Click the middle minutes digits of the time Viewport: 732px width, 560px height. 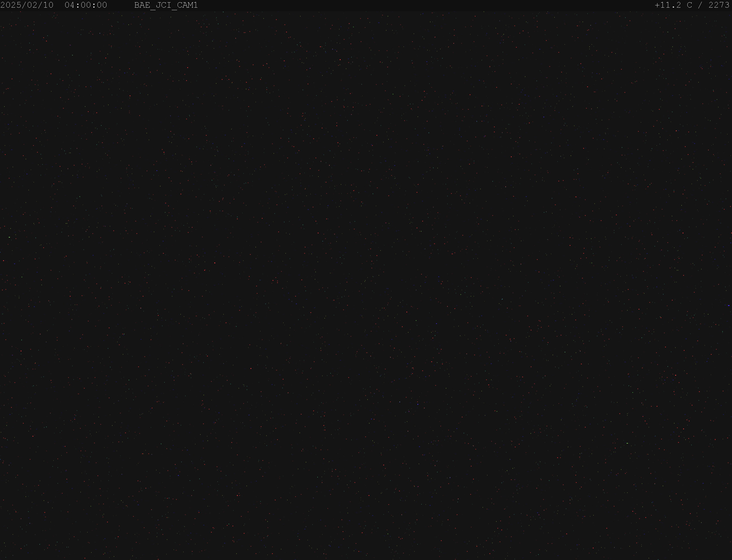click(86, 5)
